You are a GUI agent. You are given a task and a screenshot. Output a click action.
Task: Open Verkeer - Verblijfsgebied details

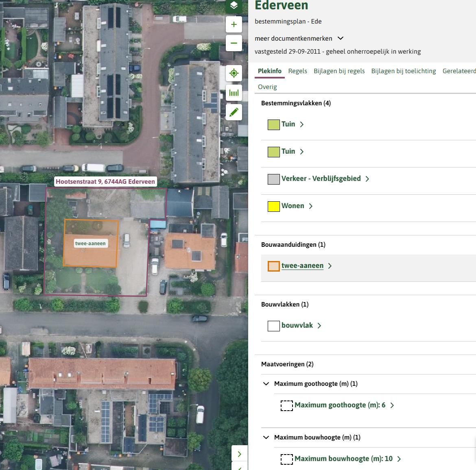(x=321, y=178)
